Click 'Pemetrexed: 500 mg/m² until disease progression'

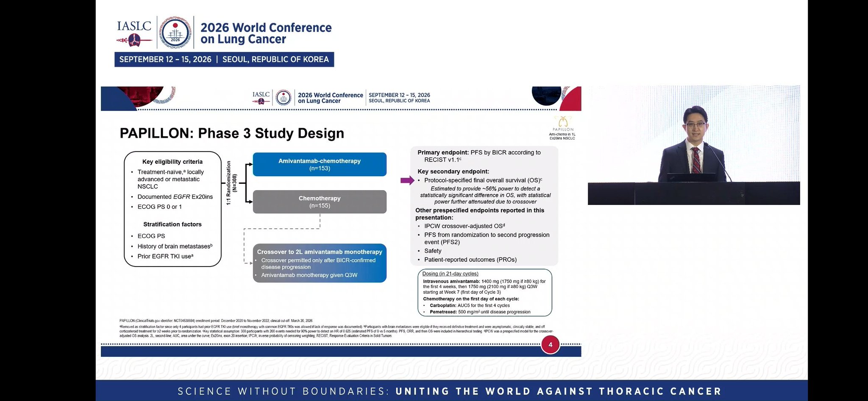480,312
